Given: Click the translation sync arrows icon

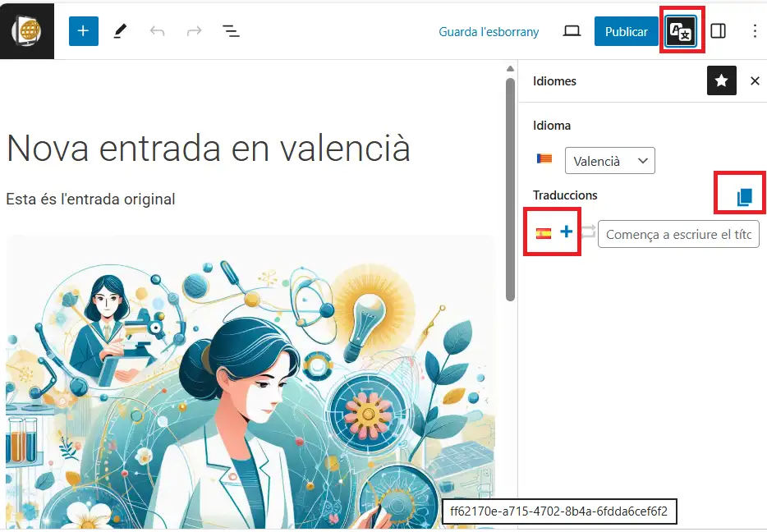Looking at the screenshot, I should (x=587, y=233).
